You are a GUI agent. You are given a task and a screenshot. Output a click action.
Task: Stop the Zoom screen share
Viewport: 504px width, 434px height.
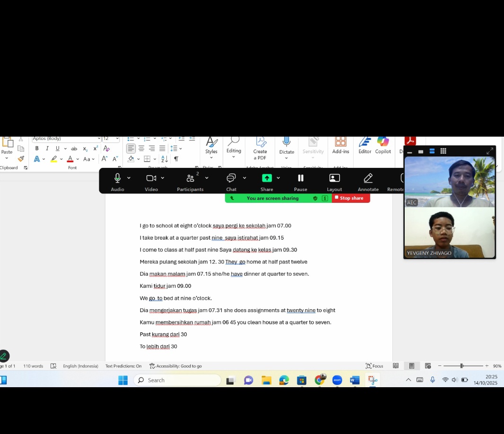click(x=351, y=198)
